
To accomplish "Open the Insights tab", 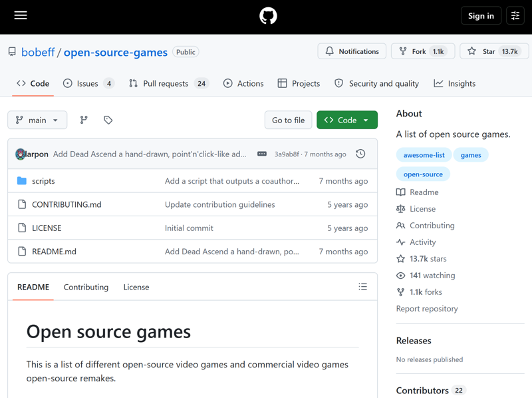I will click(455, 84).
